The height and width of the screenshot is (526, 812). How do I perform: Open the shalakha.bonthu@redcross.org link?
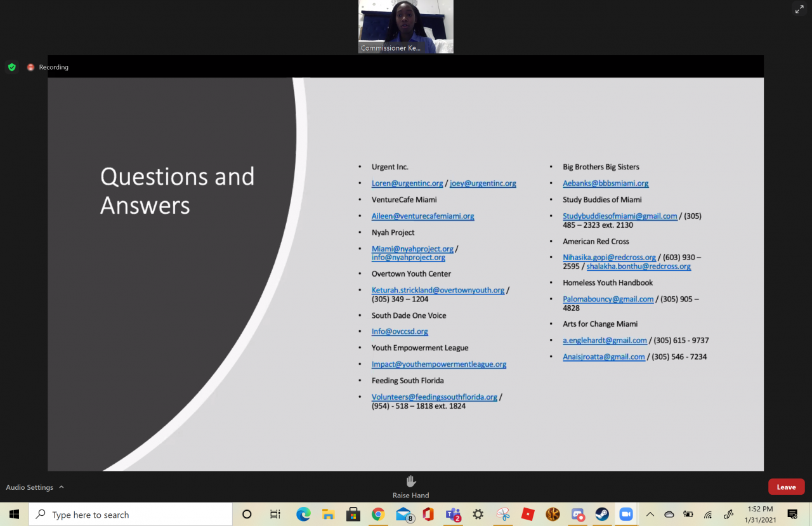coord(639,266)
